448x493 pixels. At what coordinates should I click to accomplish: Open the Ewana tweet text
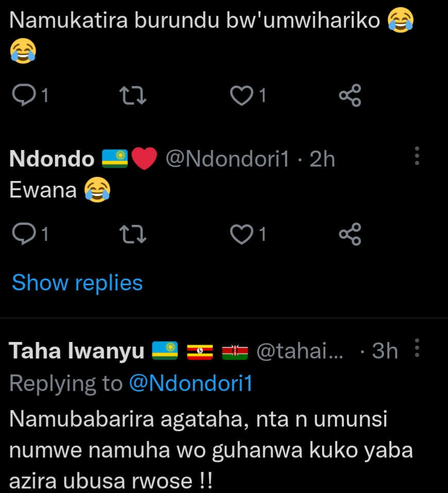[x=42, y=190]
